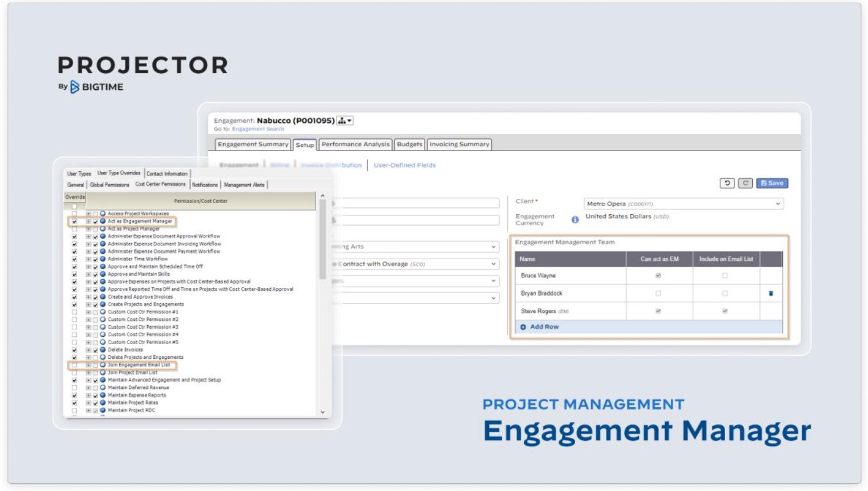Expand the Access Project Workspaces tree node
This screenshot has width=868, height=491.
[89, 214]
